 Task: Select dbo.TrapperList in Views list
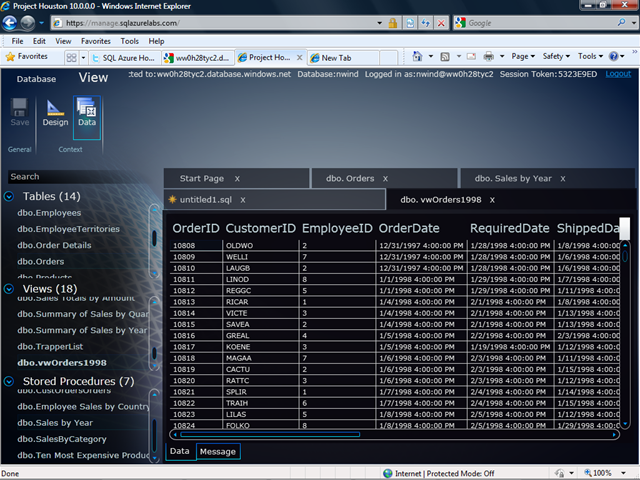(x=48, y=346)
